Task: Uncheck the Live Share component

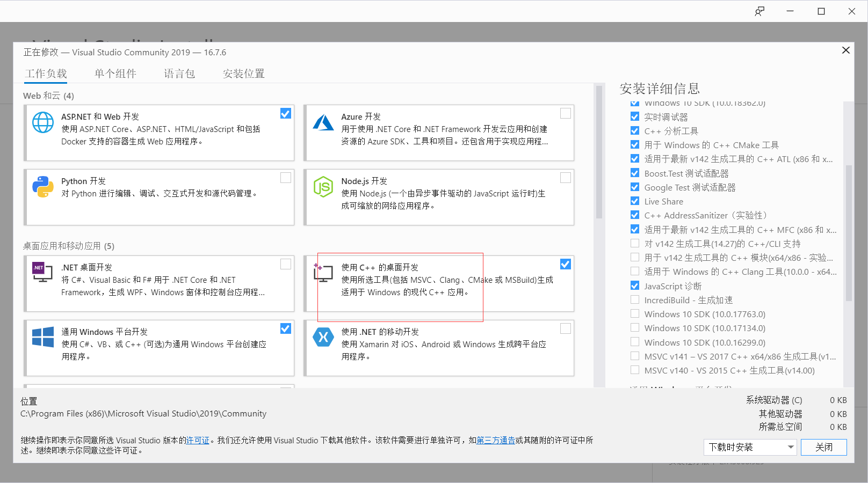Action: 635,201
